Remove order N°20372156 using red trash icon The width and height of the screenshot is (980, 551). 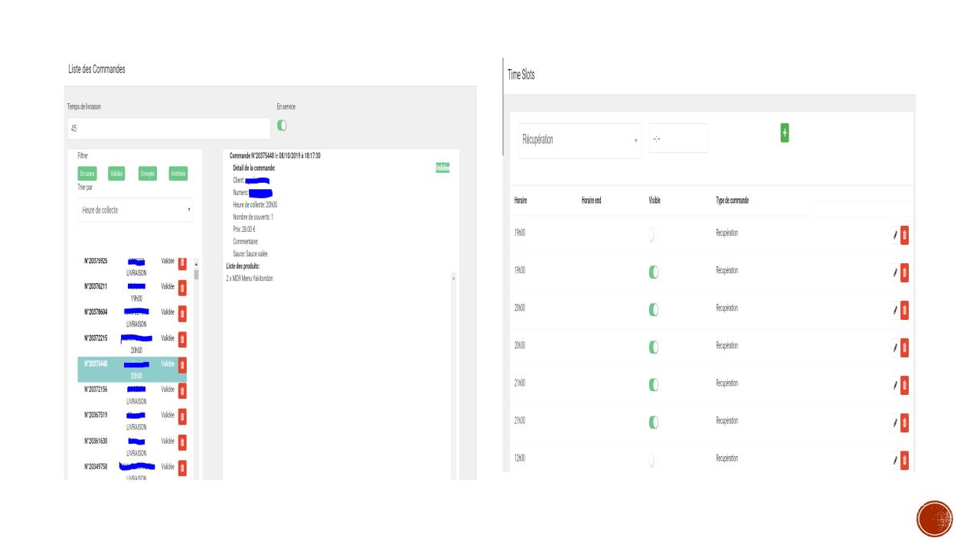pyautogui.click(x=182, y=390)
